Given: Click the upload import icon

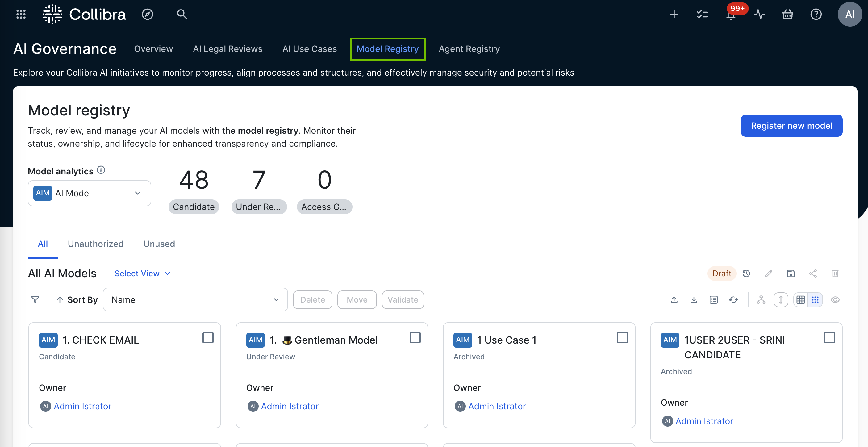Looking at the screenshot, I should pyautogui.click(x=674, y=300).
